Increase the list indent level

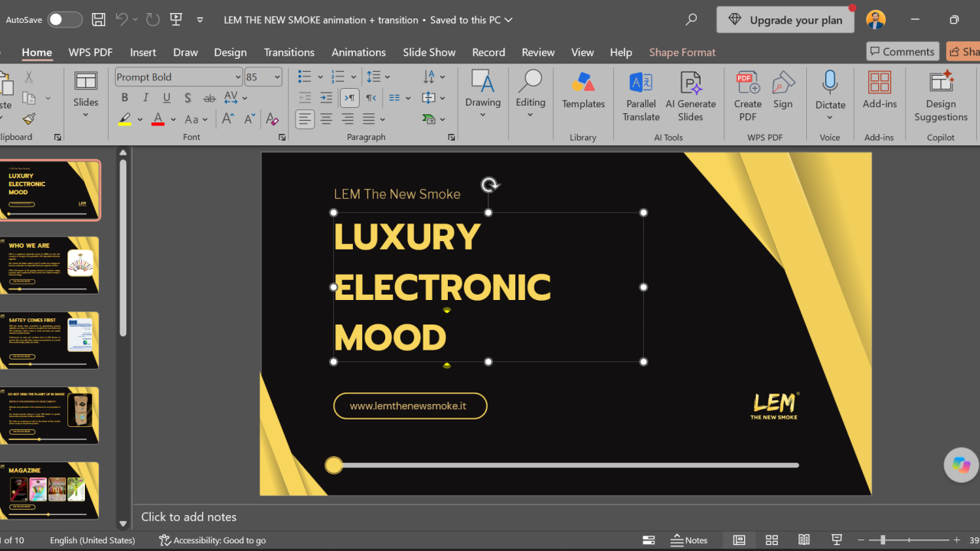pyautogui.click(x=326, y=98)
